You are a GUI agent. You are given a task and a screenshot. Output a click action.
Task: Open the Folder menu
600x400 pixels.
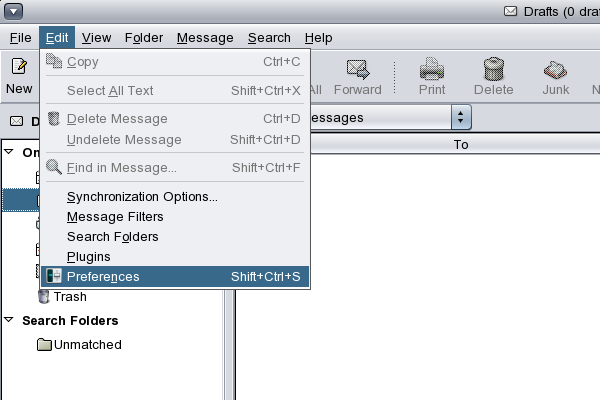point(144,38)
